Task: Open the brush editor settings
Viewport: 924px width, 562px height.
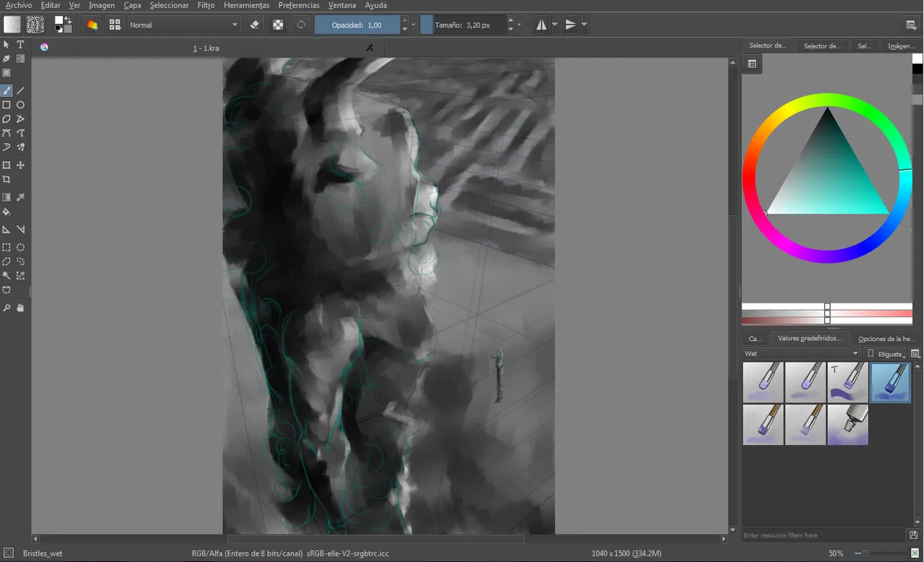Action: click(x=92, y=25)
